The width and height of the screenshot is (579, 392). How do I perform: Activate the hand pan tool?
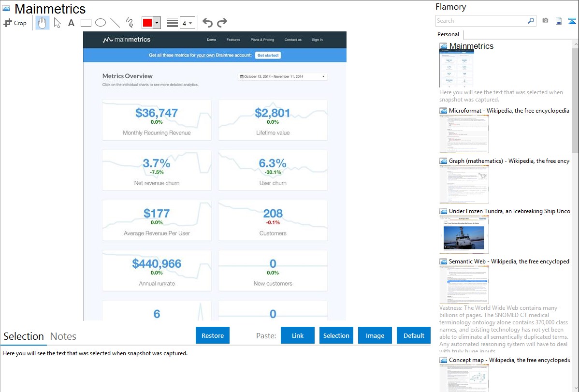click(43, 23)
